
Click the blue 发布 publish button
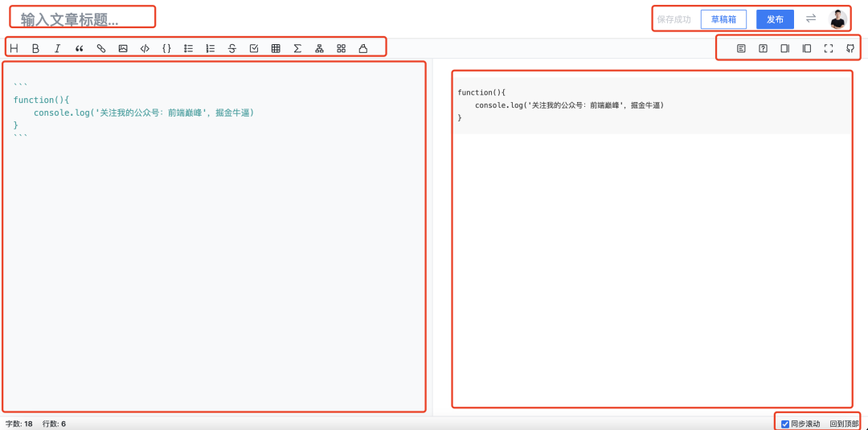click(775, 18)
